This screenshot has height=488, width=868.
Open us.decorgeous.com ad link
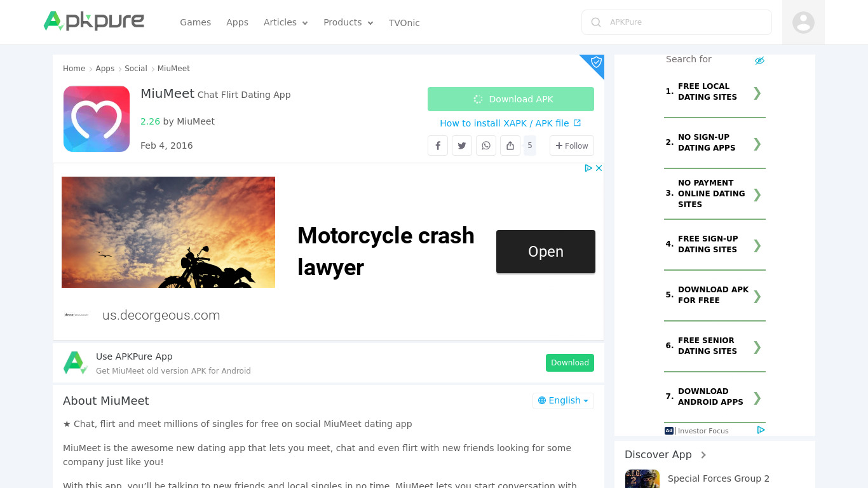161,315
